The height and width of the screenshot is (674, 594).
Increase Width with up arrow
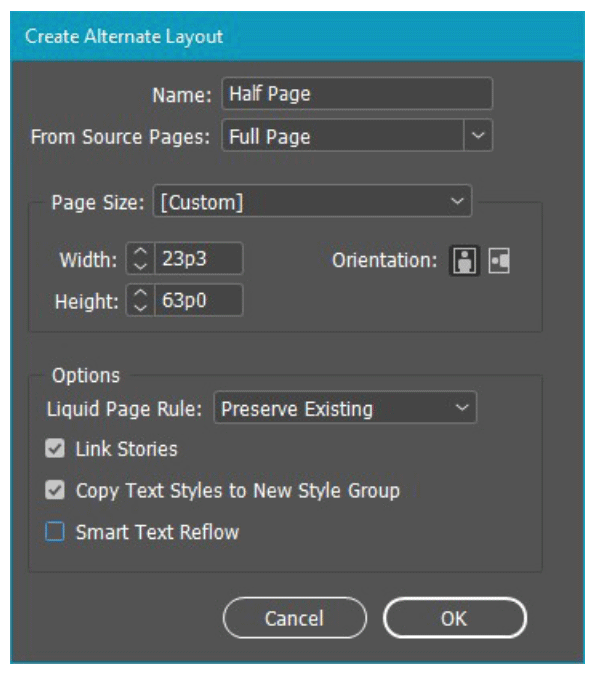[x=140, y=252]
